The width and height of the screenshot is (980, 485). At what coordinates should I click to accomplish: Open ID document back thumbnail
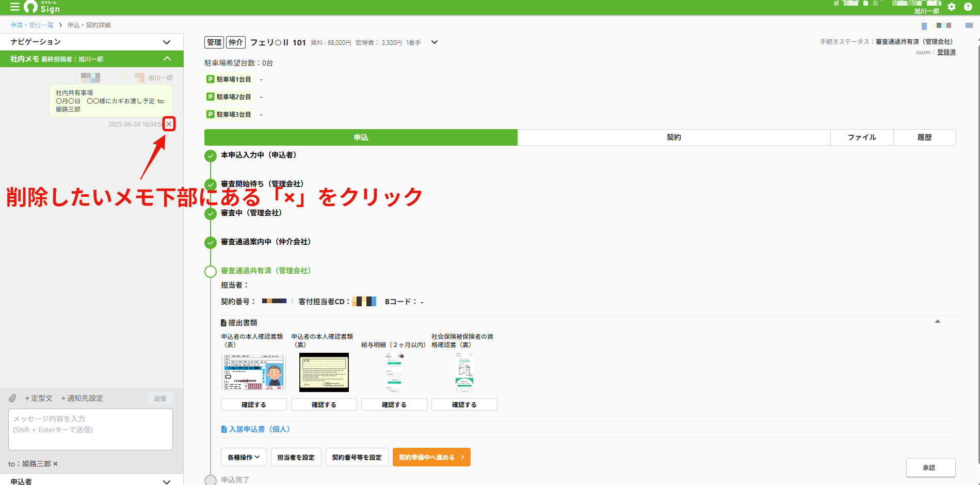coord(324,372)
